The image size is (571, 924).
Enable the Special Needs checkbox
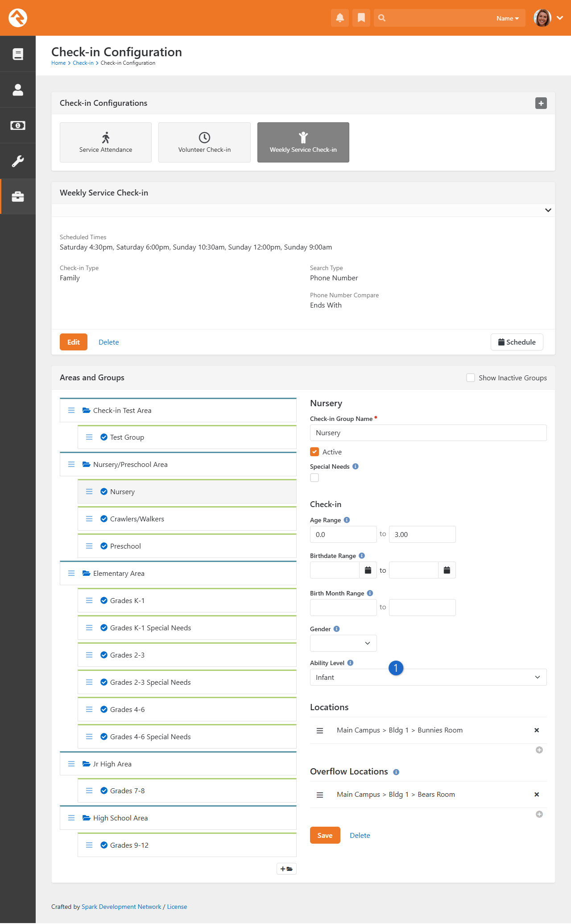(x=314, y=478)
